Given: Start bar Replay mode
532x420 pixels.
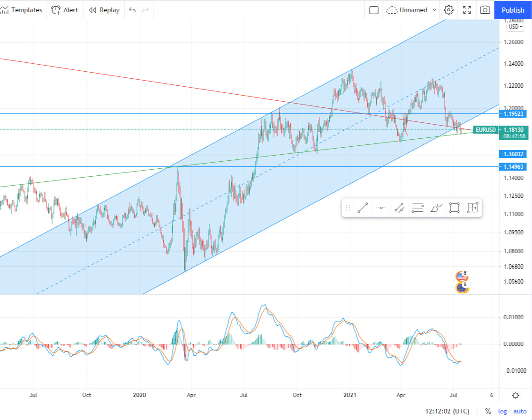Looking at the screenshot, I should tap(104, 10).
